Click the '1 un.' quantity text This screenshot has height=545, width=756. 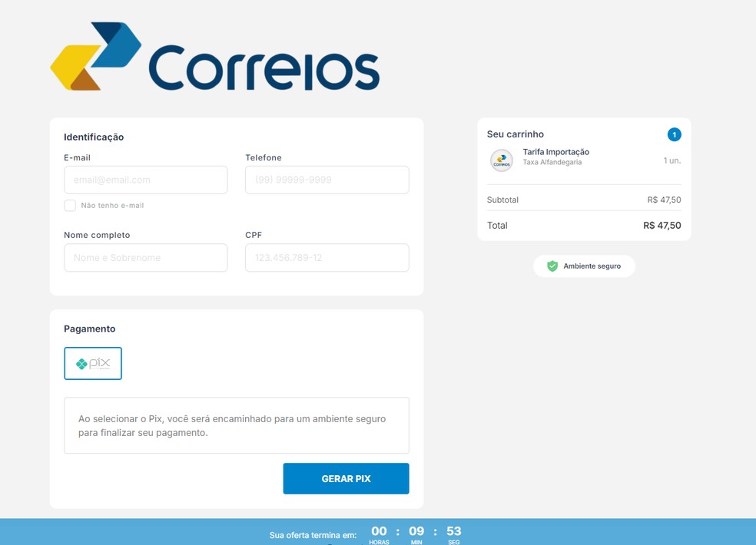click(x=672, y=160)
